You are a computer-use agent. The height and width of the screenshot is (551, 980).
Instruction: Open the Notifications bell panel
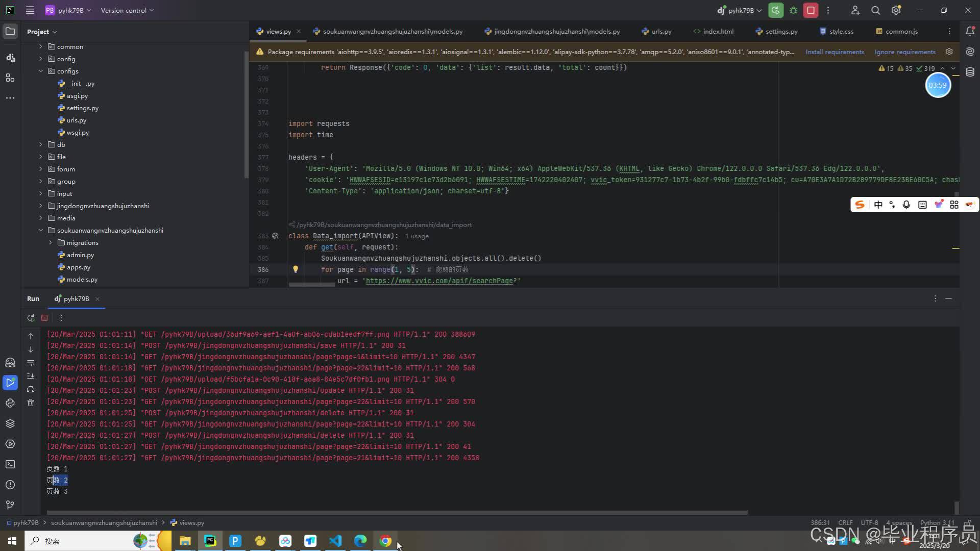pyautogui.click(x=970, y=31)
